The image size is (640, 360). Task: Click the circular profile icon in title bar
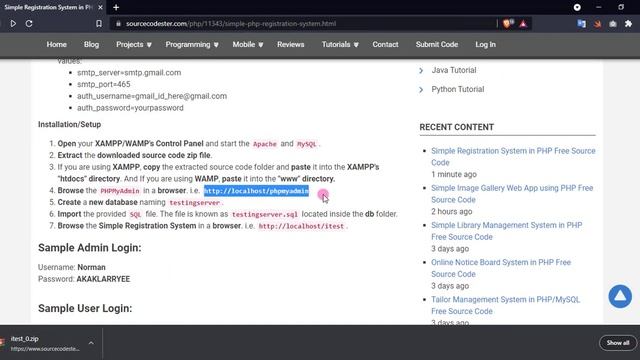[577, 7]
